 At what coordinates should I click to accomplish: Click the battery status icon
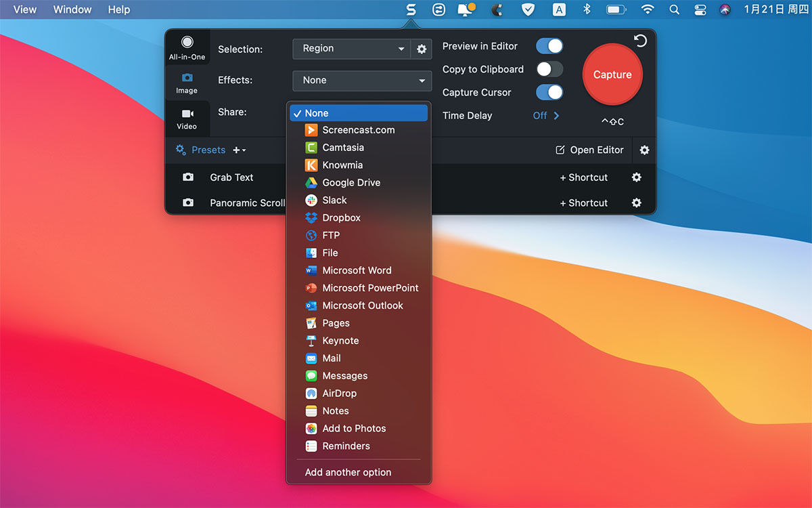point(616,9)
